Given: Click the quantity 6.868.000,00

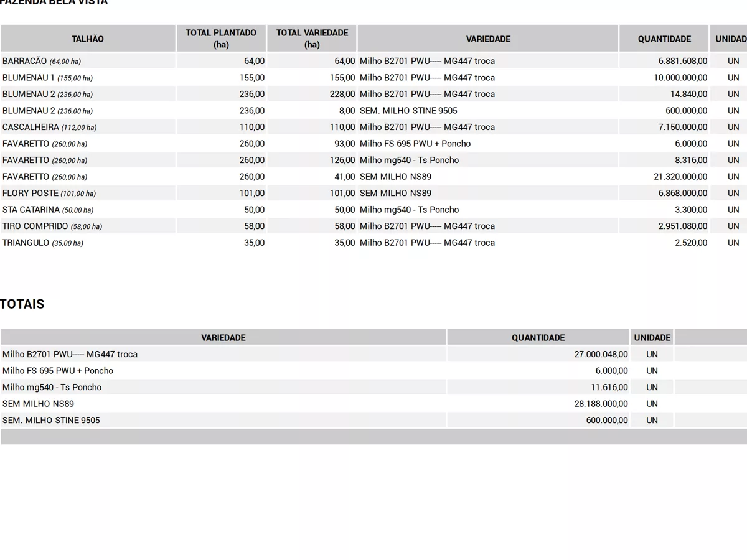Looking at the screenshot, I should pos(683,193).
